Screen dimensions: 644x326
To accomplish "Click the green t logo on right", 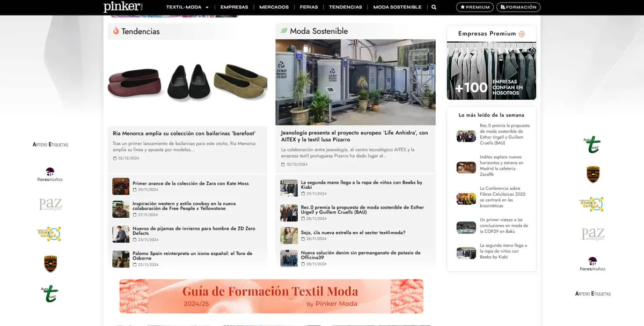I will 592,145.
